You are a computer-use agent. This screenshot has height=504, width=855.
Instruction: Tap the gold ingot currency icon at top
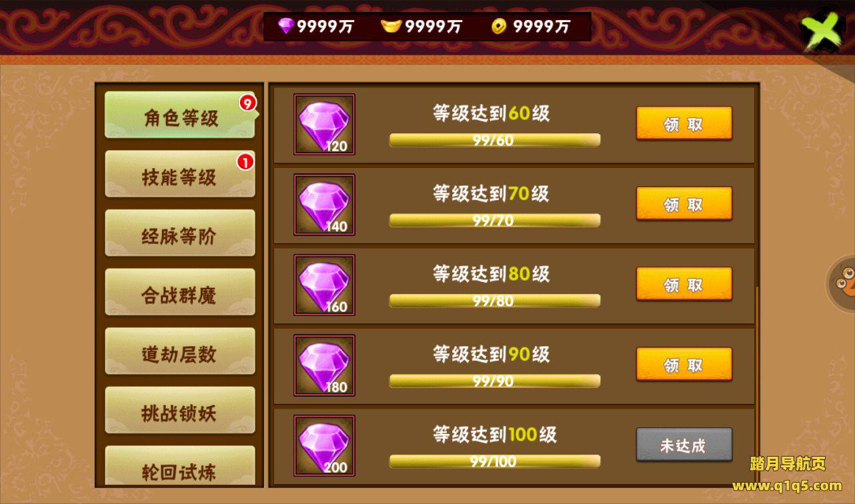coord(391,26)
